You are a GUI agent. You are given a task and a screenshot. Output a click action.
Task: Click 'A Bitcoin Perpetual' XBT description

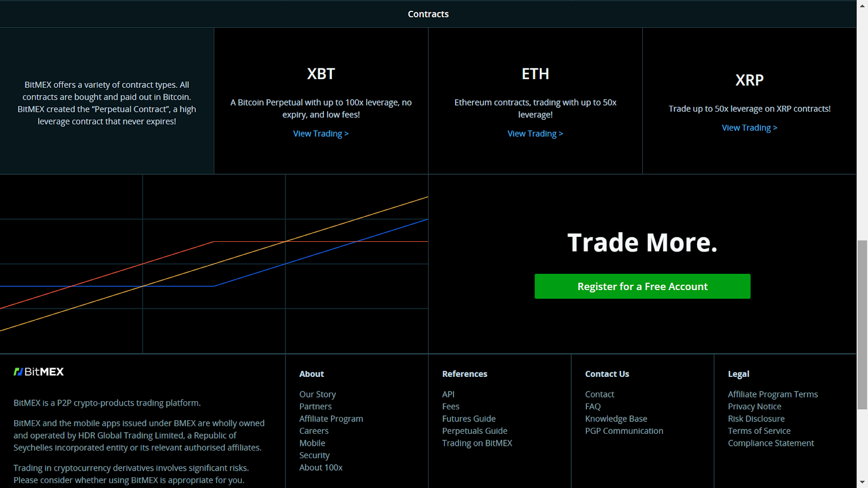(321, 108)
